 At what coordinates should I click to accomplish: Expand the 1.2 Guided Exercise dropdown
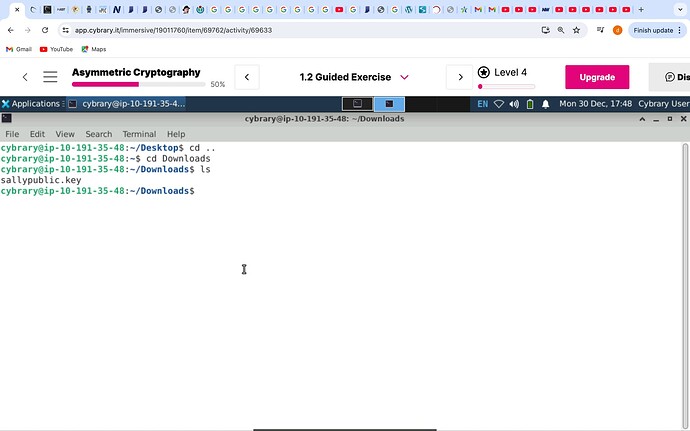click(x=404, y=77)
